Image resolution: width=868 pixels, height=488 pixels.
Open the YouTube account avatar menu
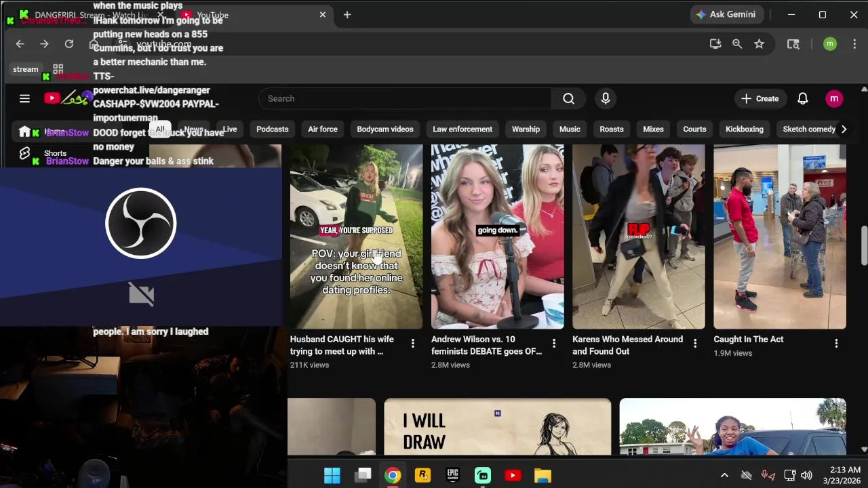(834, 99)
